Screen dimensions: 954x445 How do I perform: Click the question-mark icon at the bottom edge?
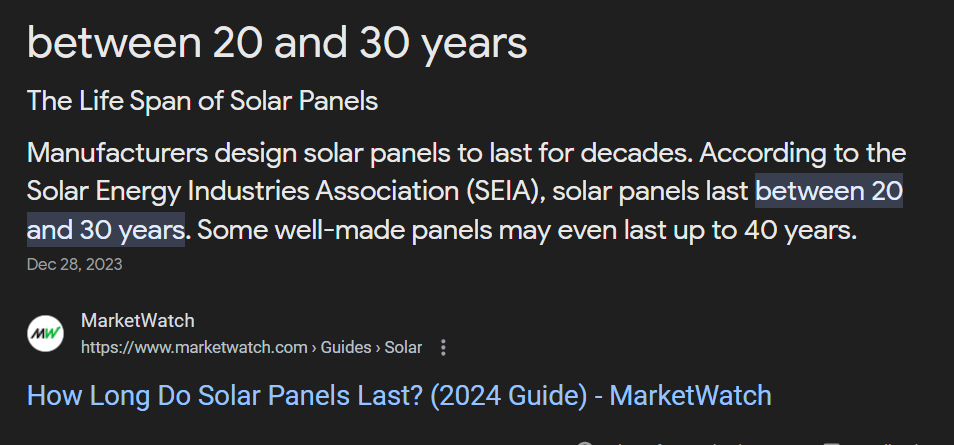click(x=585, y=443)
